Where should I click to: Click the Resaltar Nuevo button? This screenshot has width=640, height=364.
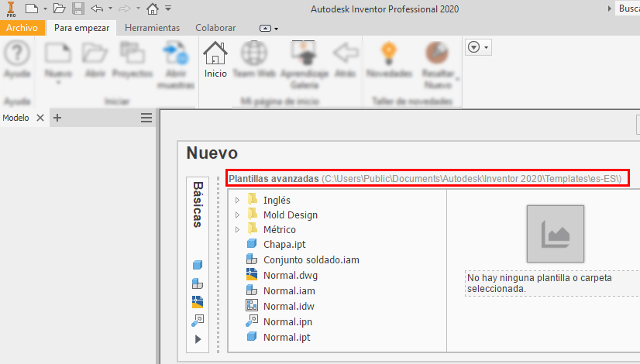(x=438, y=65)
